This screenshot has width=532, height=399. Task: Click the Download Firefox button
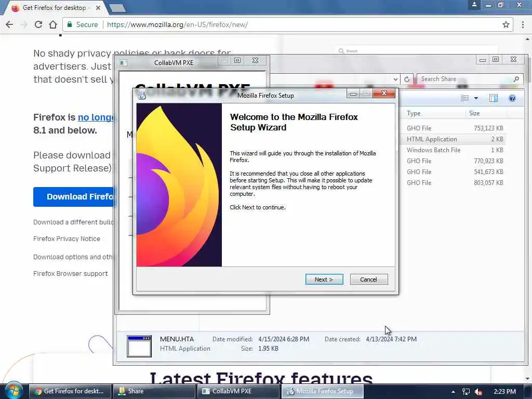(x=75, y=196)
